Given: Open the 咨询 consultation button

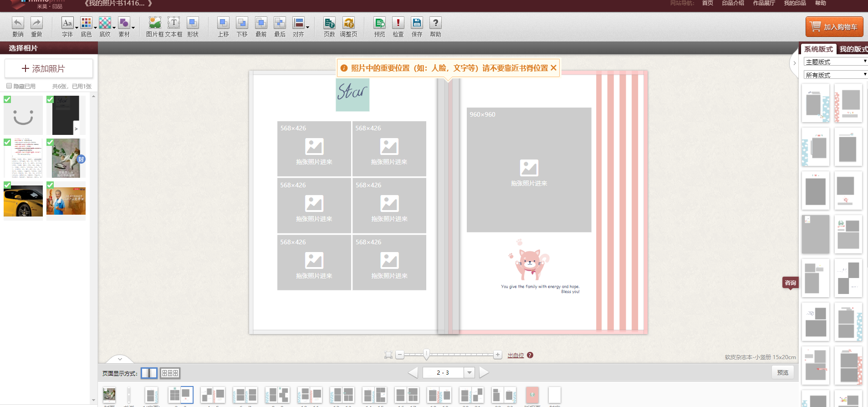Looking at the screenshot, I should click(x=791, y=283).
